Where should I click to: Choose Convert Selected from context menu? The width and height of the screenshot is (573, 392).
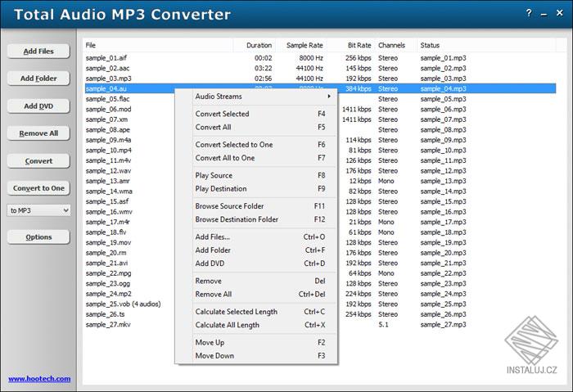(264, 114)
